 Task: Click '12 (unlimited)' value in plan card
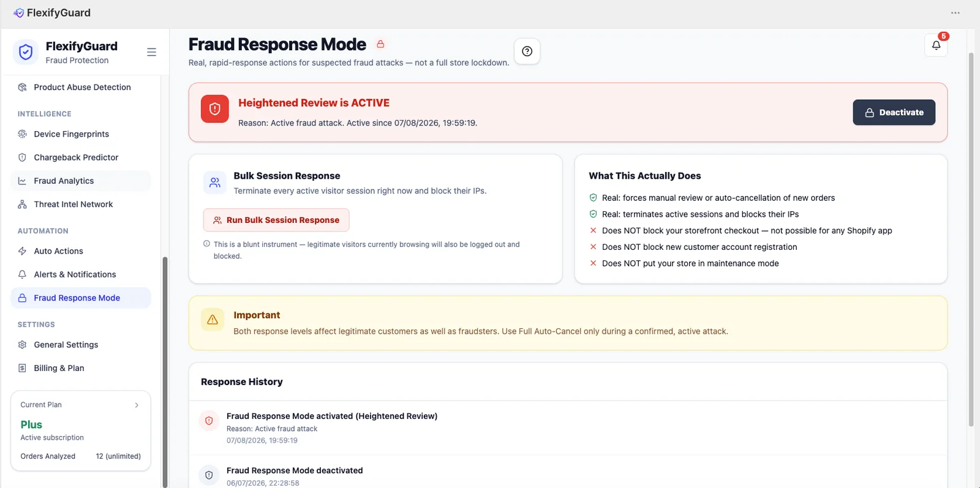click(118, 456)
